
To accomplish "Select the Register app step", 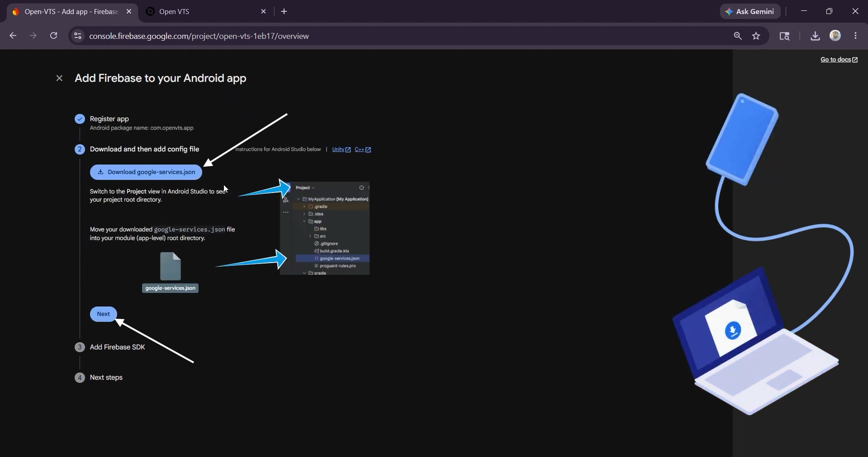I will [109, 119].
